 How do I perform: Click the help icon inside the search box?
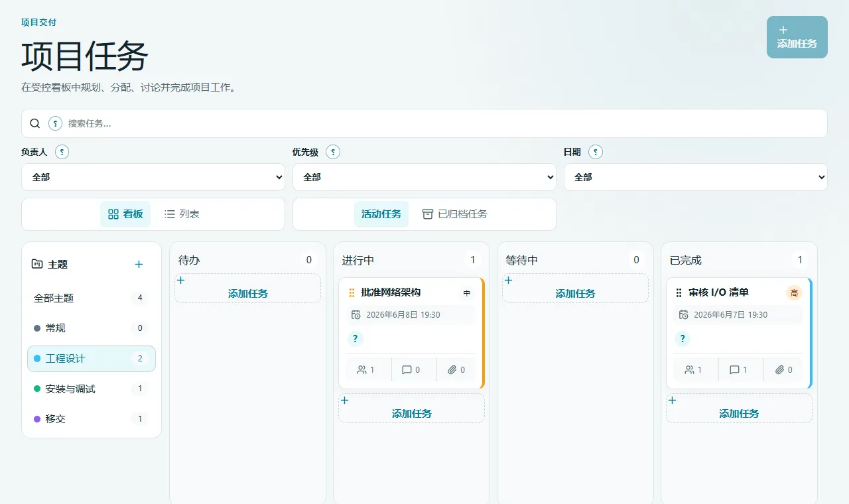(56, 123)
